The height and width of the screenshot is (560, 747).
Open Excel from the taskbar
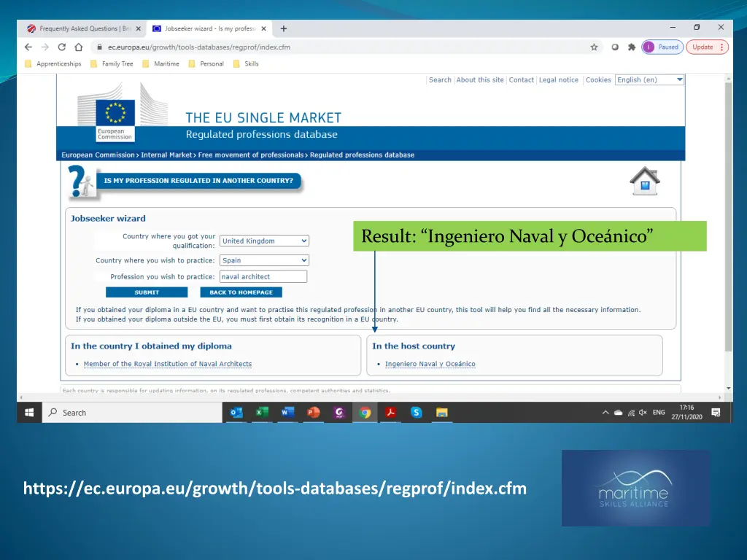coord(262,413)
